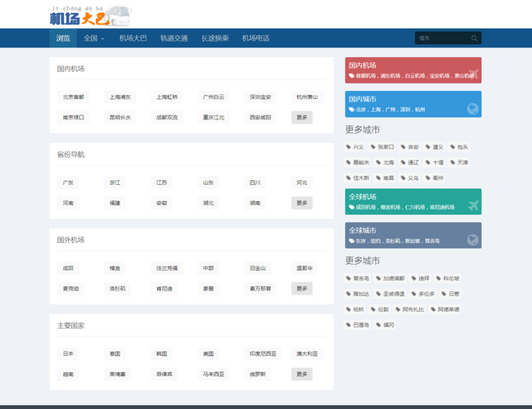Choose 日本 under 主要国家
This screenshot has height=409, width=532.
68,354
